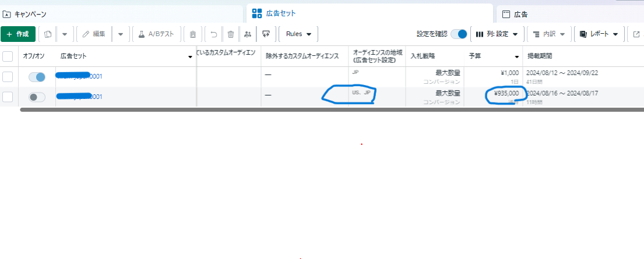Turn off the toggle in the ¥1,000 row
The image size is (644, 259).
point(37,77)
